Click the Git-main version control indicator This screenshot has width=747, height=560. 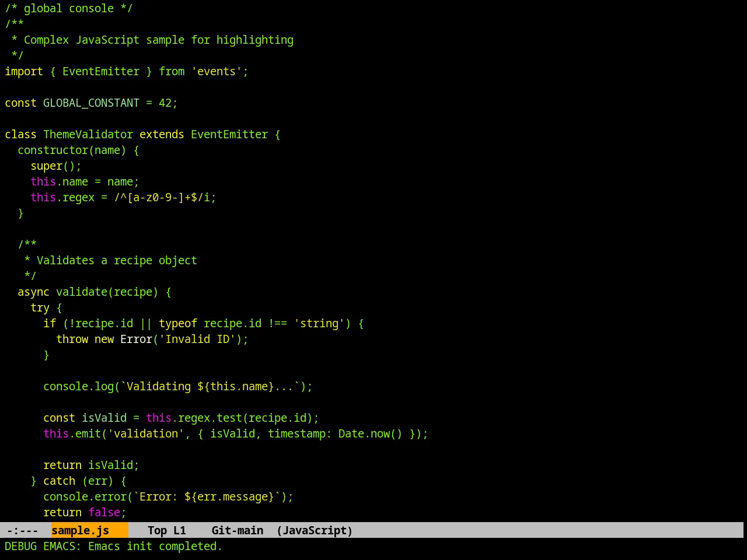coord(237,530)
